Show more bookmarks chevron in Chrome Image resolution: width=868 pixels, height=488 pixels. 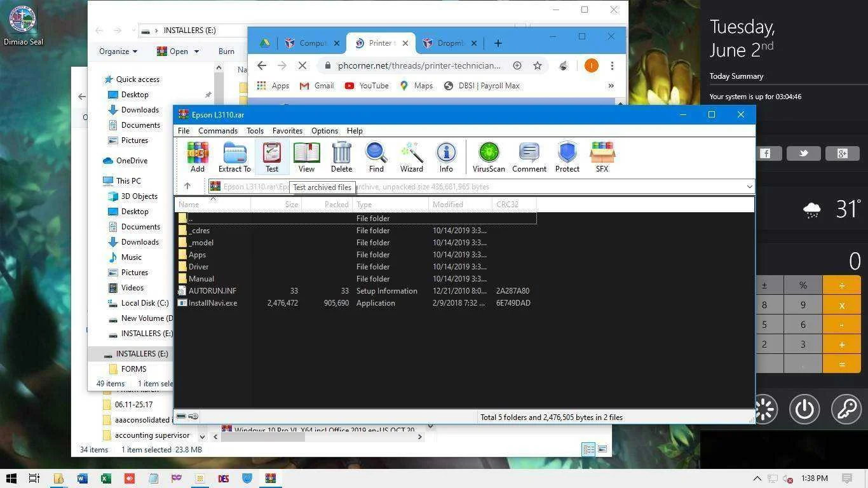pos(611,86)
